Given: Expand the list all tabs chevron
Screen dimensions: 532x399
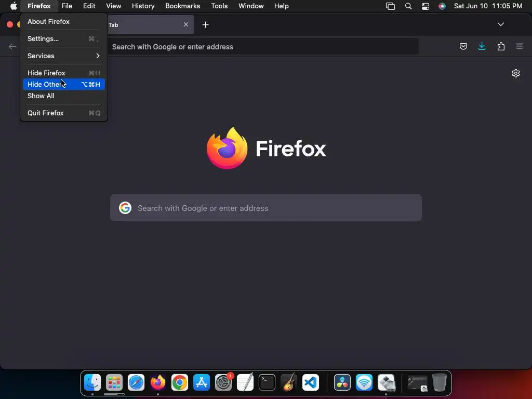Looking at the screenshot, I should pos(500,24).
